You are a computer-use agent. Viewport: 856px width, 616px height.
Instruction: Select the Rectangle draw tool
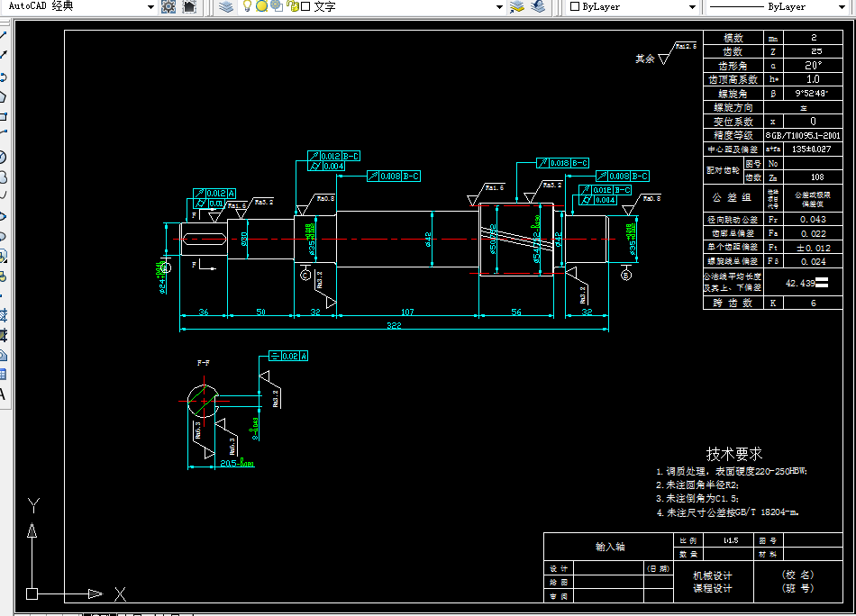(x=3, y=117)
